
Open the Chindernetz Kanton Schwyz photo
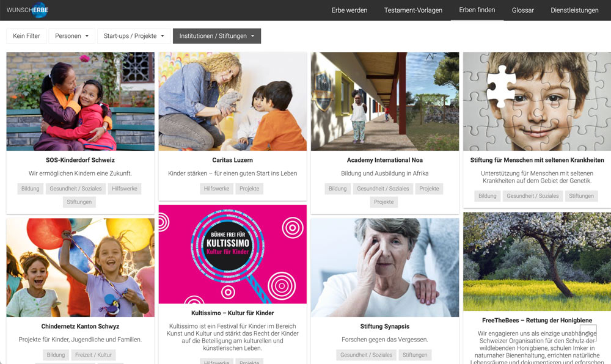point(81,268)
